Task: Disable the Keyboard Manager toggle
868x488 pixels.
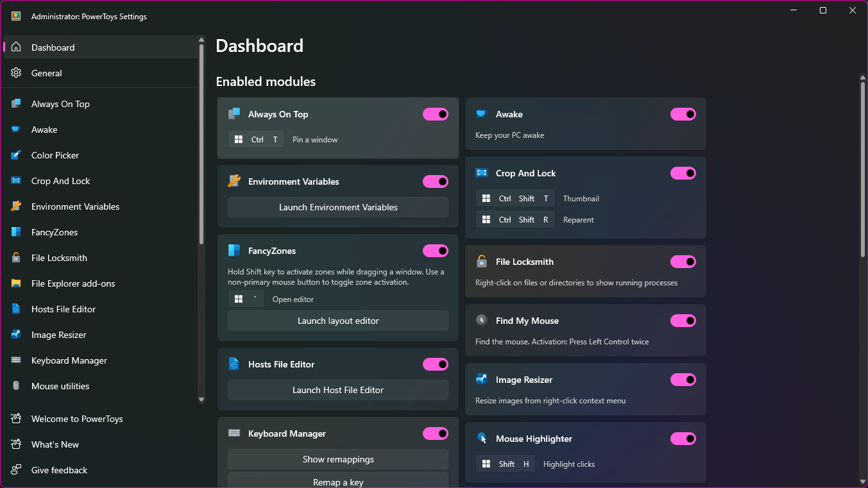Action: (x=436, y=433)
